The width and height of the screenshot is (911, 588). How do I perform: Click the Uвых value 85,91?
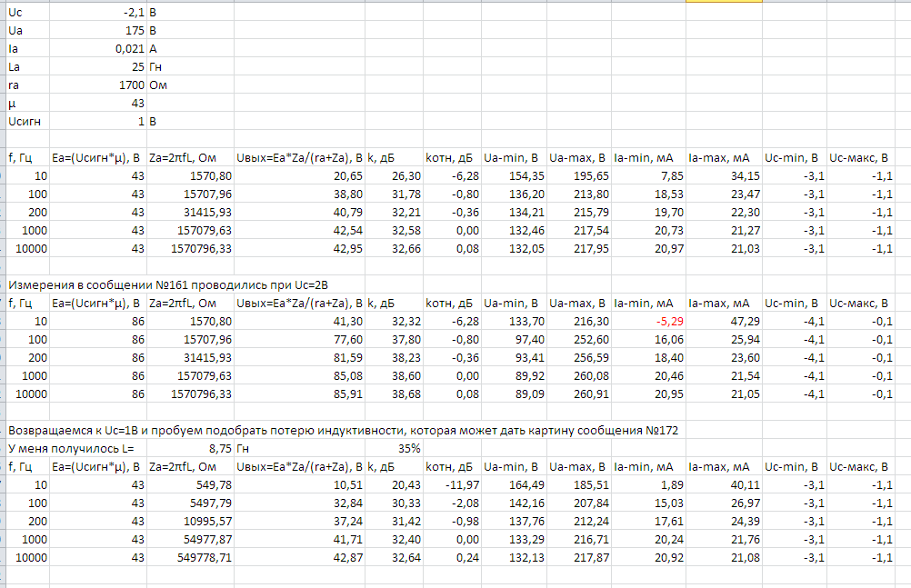347,394
